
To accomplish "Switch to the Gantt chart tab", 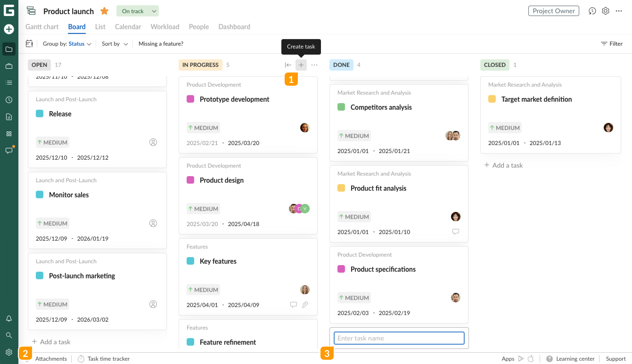I will click(x=42, y=27).
